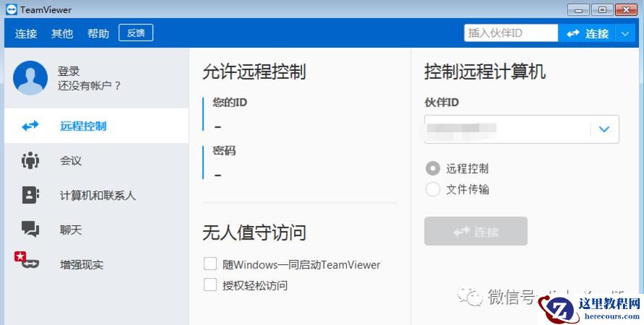644x325 pixels.
Task: Click the 密码 label
Action: (225, 151)
